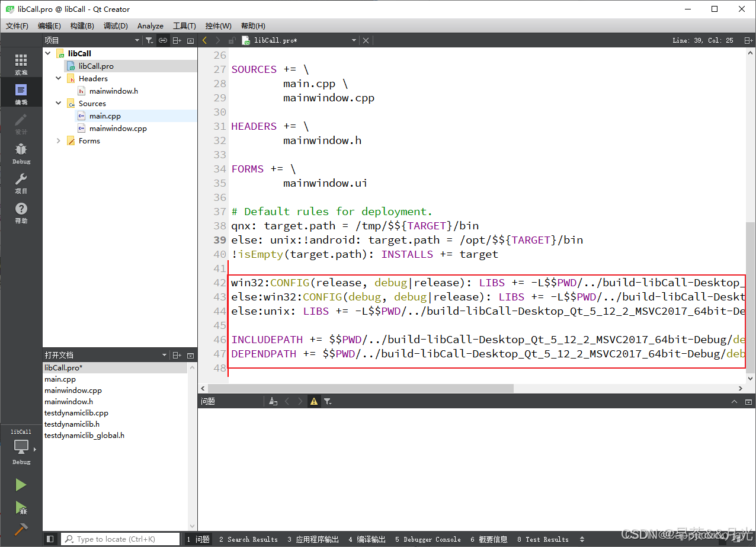The image size is (756, 547).
Task: Collapse the Sources folder
Action: click(x=58, y=103)
